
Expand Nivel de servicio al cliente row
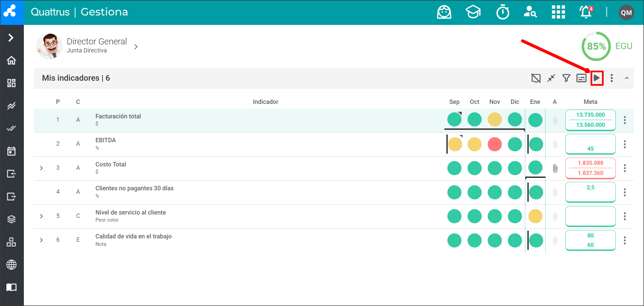(x=41, y=216)
